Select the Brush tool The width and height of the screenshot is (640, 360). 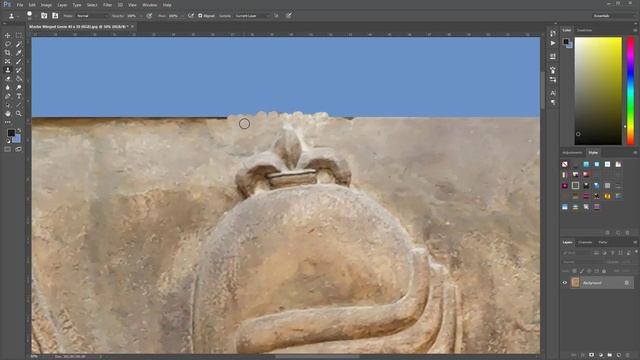pyautogui.click(x=19, y=61)
